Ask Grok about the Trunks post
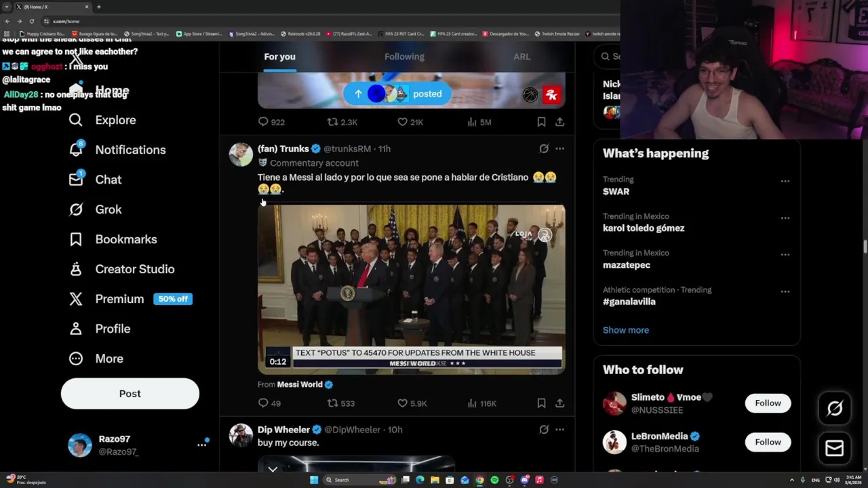Image resolution: width=868 pixels, height=488 pixels. 544,148
